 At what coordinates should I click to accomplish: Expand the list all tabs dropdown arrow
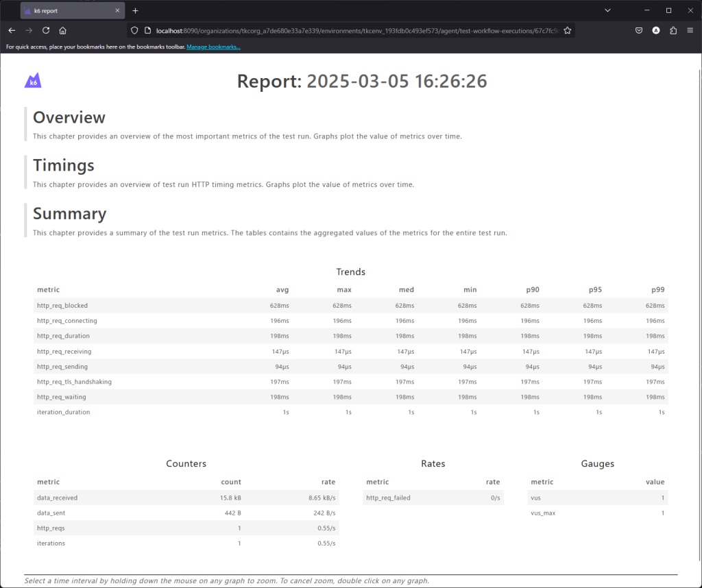[607, 10]
